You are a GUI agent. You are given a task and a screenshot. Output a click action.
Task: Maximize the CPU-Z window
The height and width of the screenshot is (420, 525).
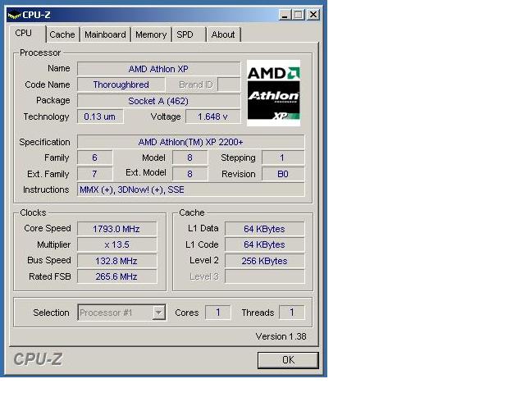[x=299, y=15]
